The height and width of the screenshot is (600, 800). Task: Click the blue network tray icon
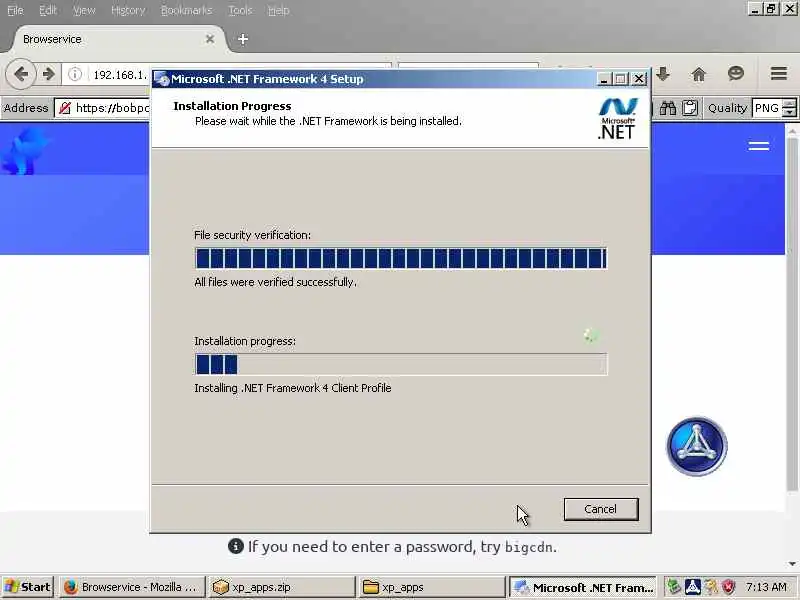click(692, 587)
